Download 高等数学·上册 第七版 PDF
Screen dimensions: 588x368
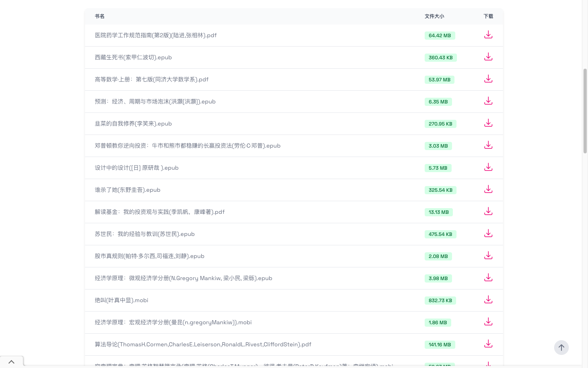(x=488, y=79)
